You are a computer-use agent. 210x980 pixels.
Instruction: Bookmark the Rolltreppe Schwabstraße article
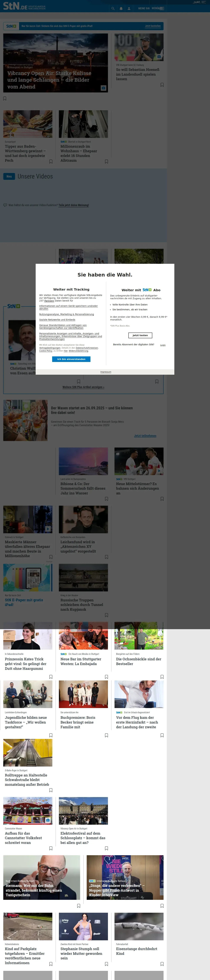[51, 790]
